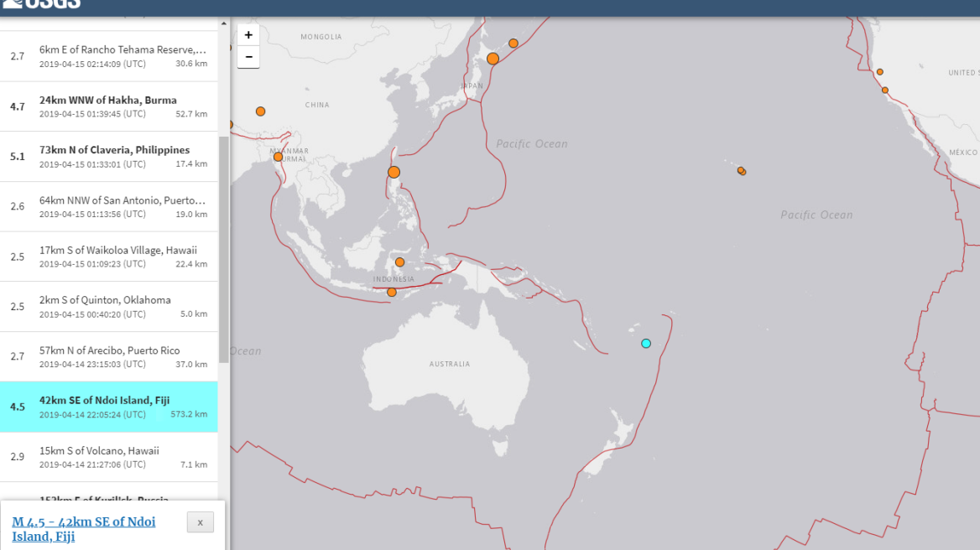Click the cyan Fiji earthquake marker
Image resolution: width=980 pixels, height=550 pixels.
point(646,343)
